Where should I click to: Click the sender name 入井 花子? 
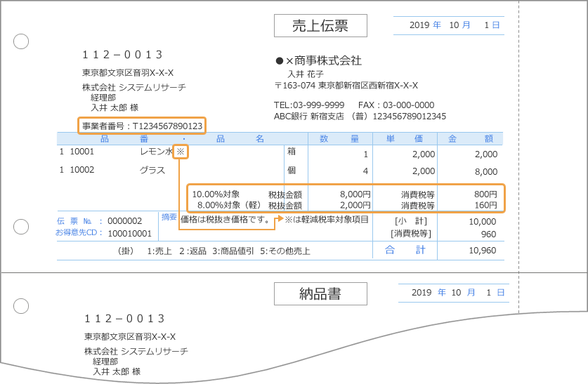coord(306,74)
